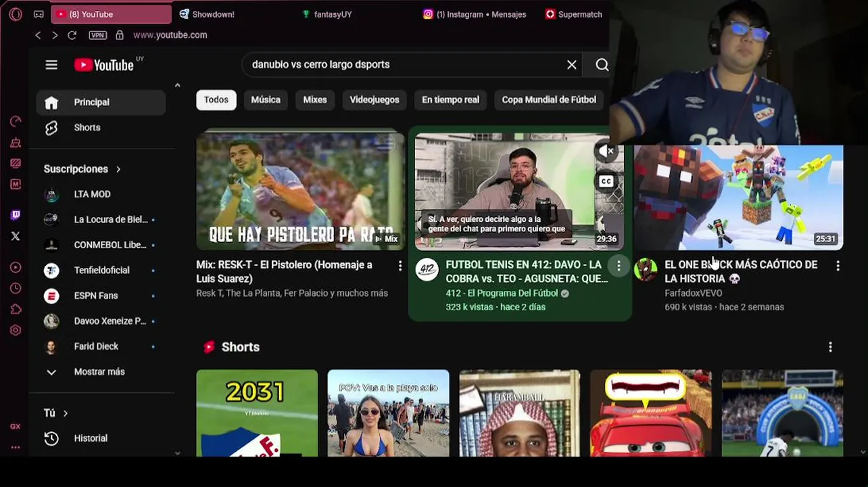Go forward with browser forward arrow

[x=55, y=35]
